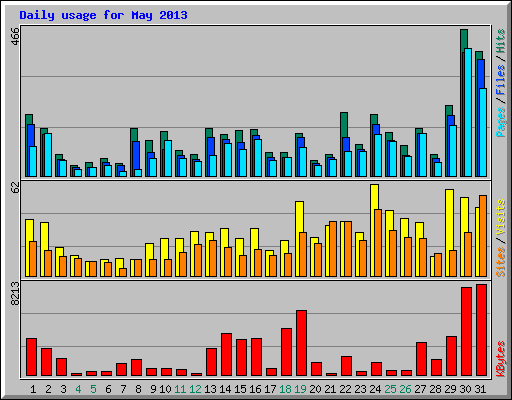Click the "466" y-axis maximum label

click(x=15, y=36)
